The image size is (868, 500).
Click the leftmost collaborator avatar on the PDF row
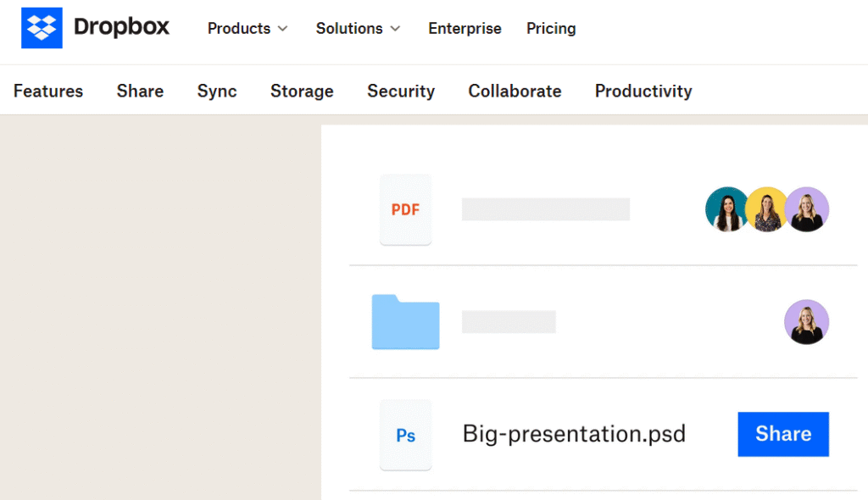click(727, 209)
